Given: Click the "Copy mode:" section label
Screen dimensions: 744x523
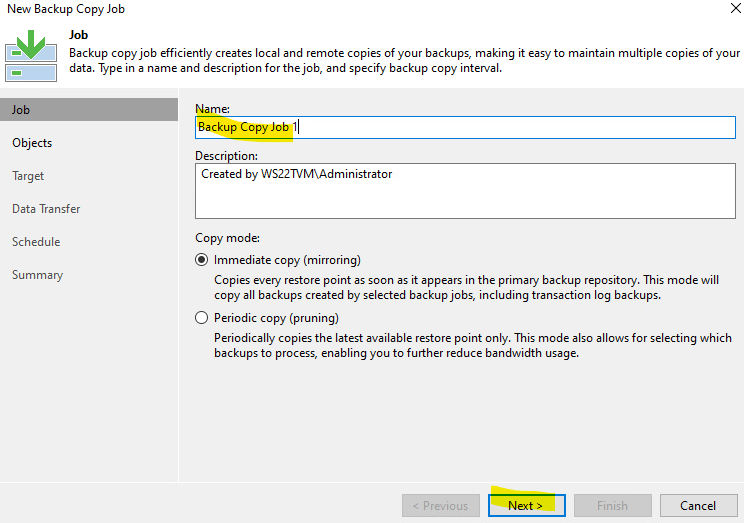Looking at the screenshot, I should (227, 238).
